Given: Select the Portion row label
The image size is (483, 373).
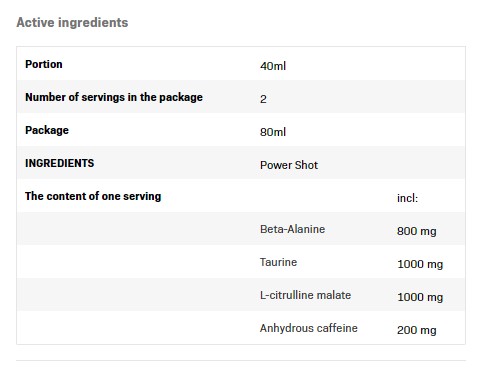Looking at the screenshot, I should coord(44,64).
